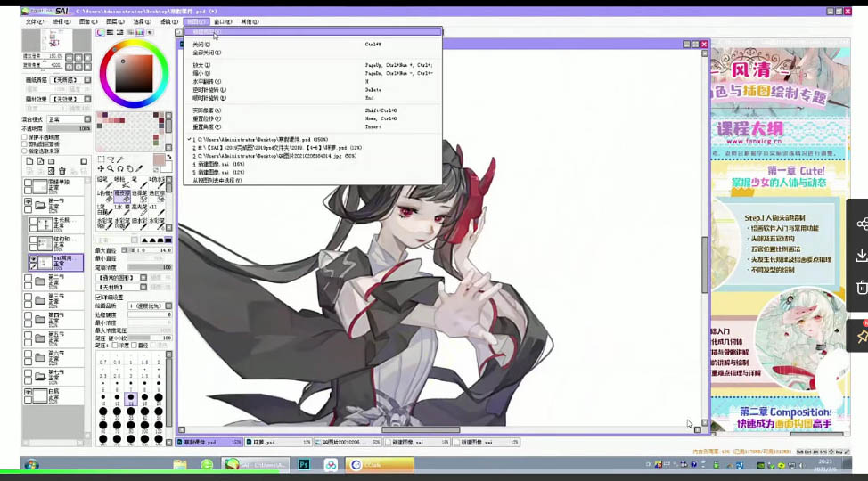The width and height of the screenshot is (868, 481).
Task: Toggle the protect opacity checkbox
Action: [24, 137]
